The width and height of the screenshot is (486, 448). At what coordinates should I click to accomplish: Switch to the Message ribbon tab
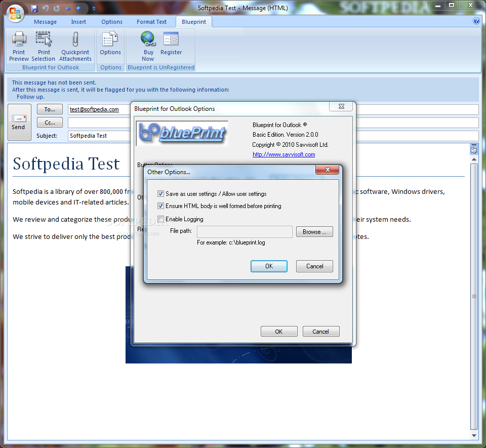[x=45, y=22]
